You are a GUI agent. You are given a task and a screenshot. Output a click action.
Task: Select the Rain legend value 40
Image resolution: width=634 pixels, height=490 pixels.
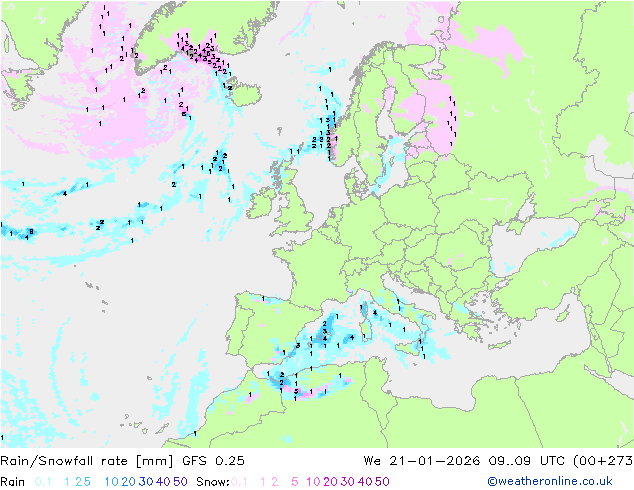163,482
